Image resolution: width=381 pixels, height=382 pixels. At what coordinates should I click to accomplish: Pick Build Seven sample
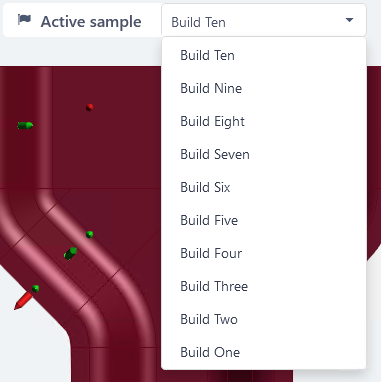pyautogui.click(x=263, y=154)
